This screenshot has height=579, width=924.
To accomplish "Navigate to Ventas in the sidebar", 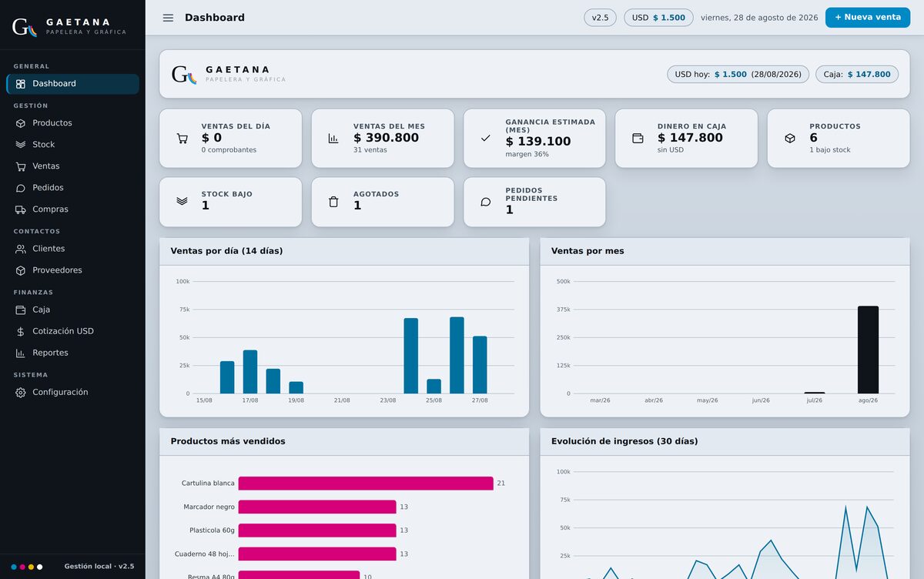I will click(72, 166).
